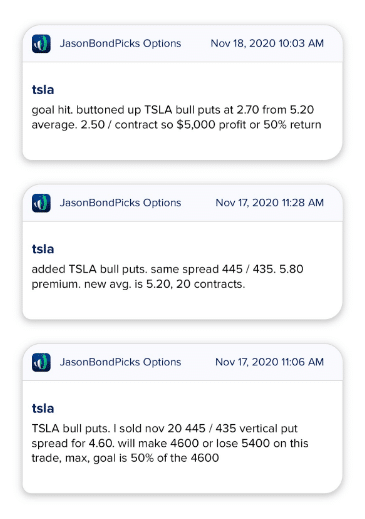Click the Nov 18, 2020 10:03 AM timestamp
365x519 pixels.
click(267, 43)
